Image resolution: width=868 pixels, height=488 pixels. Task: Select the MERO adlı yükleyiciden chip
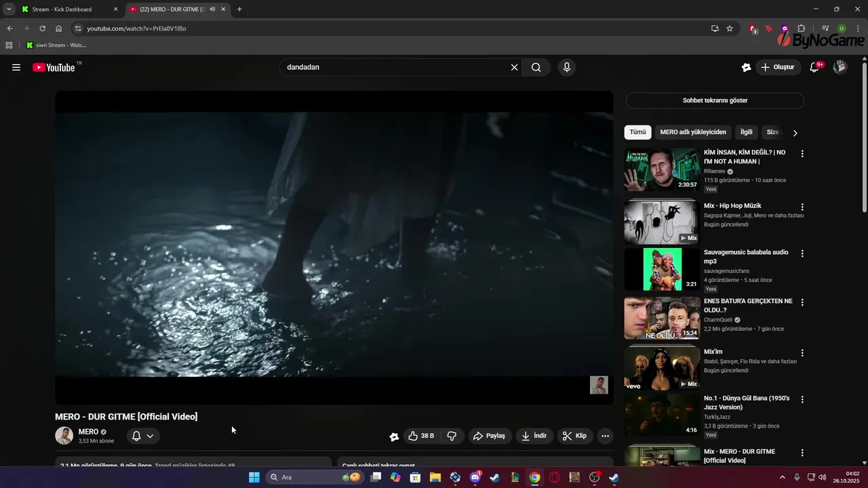(x=693, y=132)
